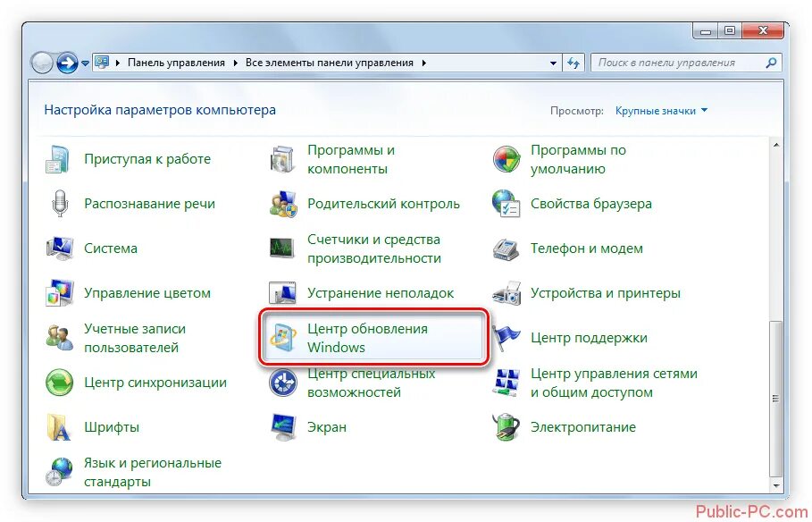Click the speech recognition microphone icon
This screenshot has width=812, height=522.
tap(60, 203)
